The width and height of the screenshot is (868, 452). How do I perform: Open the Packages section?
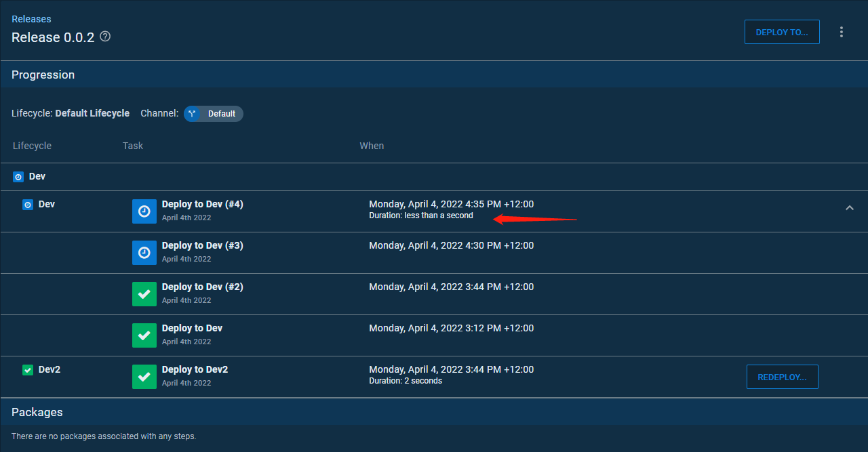pyautogui.click(x=37, y=412)
